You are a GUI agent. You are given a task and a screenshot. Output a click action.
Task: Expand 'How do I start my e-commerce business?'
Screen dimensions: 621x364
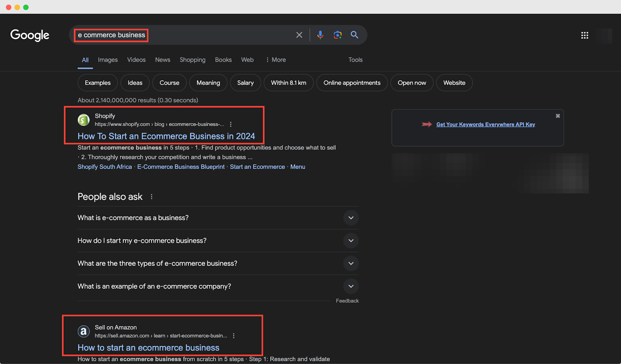(x=218, y=241)
